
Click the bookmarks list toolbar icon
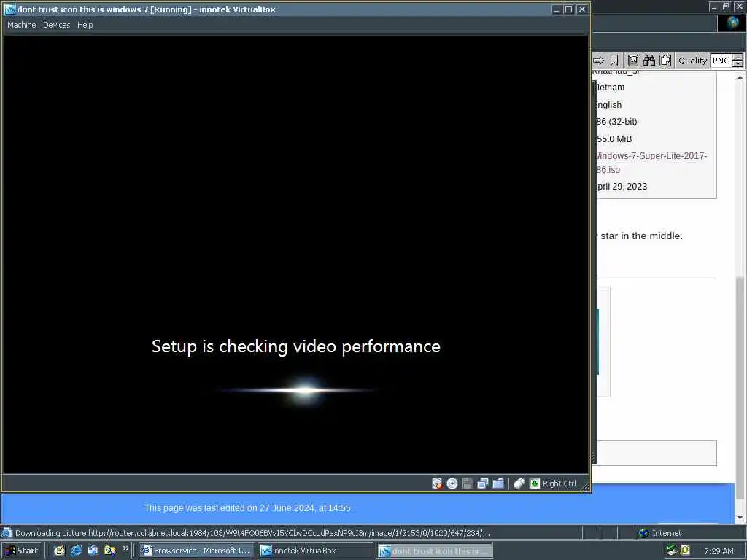(632, 61)
